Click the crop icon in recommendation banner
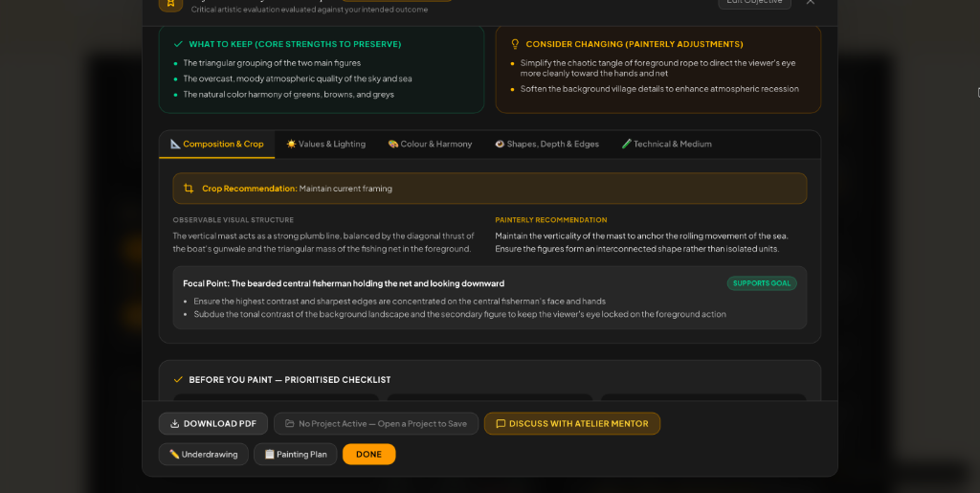The image size is (980, 493). click(x=189, y=188)
